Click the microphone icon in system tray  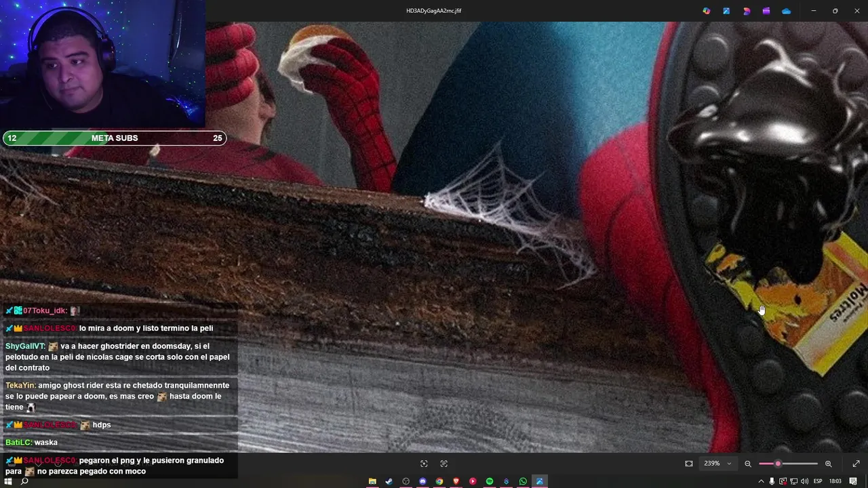pos(772,481)
